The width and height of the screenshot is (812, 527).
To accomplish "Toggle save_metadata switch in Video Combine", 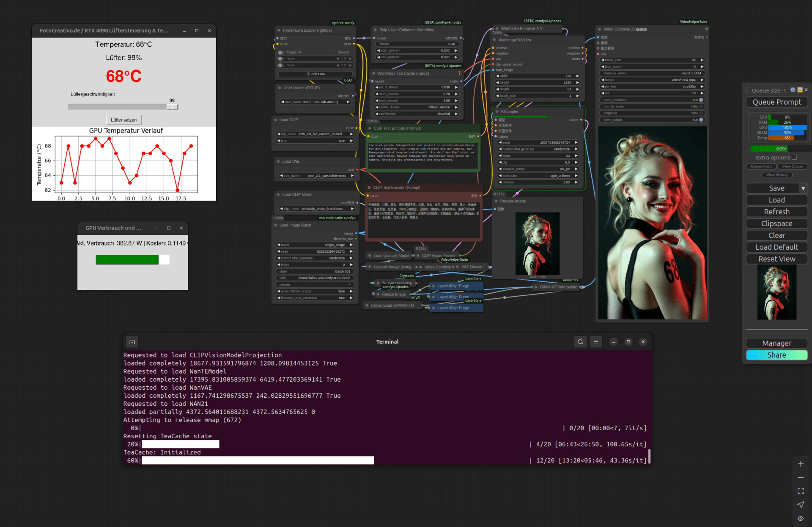I will [x=701, y=100].
